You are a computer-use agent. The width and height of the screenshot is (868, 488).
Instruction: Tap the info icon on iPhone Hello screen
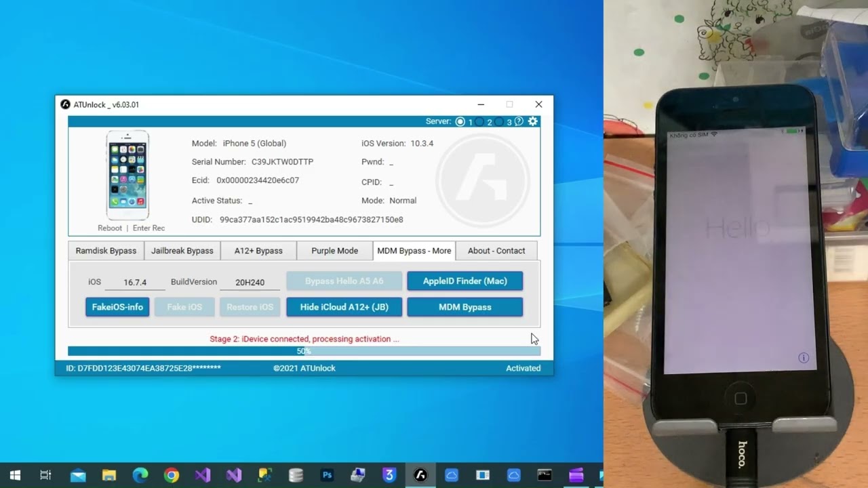coord(804,358)
